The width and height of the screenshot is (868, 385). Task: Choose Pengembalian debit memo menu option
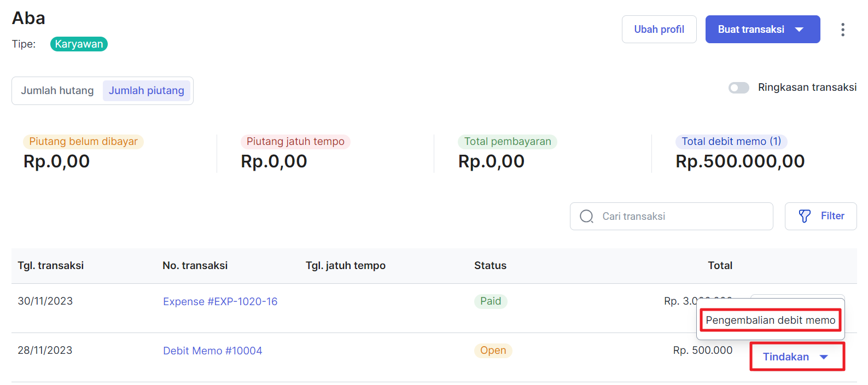[x=770, y=320]
